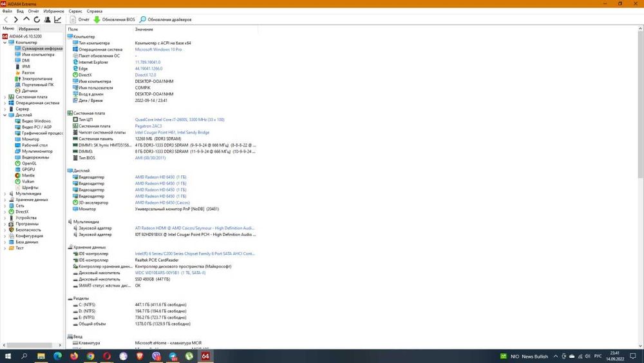644x363 pixels.
Task: Collapse the Компьютер tree node
Action: (x=5, y=43)
